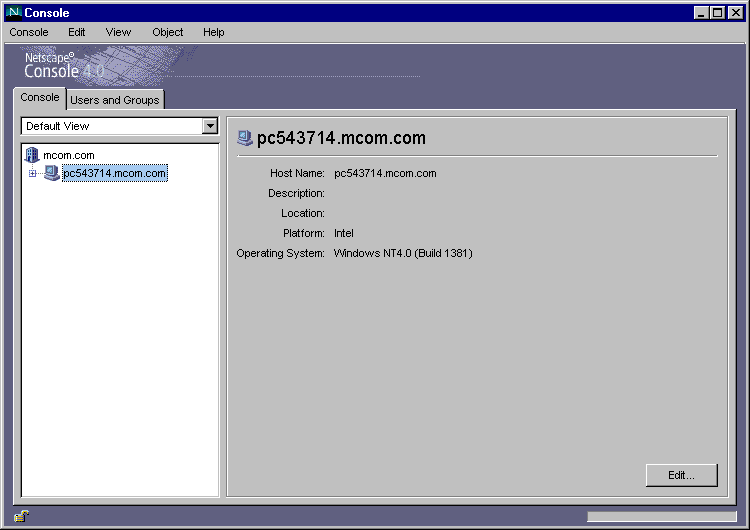The width and height of the screenshot is (750, 530).
Task: Click the pc543714.mcom.com panel heading
Action: [341, 138]
